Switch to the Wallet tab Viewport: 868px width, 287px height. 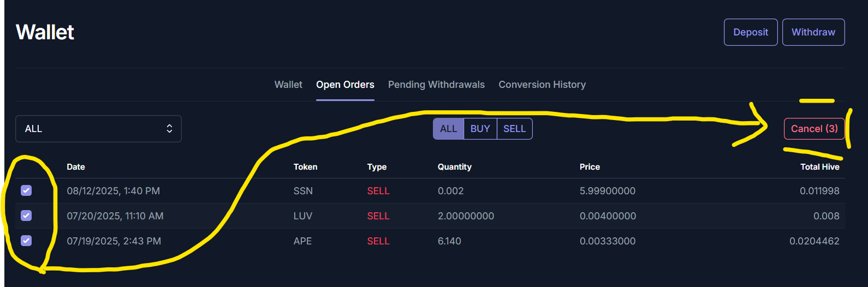[x=288, y=85]
